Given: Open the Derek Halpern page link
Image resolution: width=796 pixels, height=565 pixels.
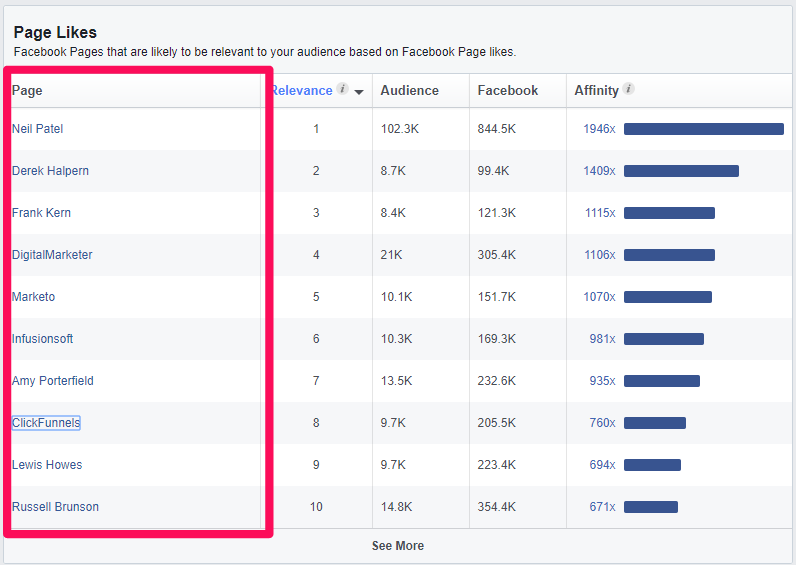Looking at the screenshot, I should (x=50, y=171).
